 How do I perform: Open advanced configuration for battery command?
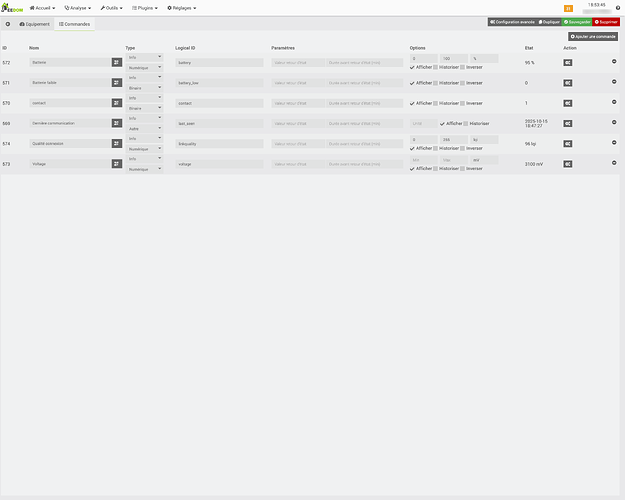pos(568,63)
